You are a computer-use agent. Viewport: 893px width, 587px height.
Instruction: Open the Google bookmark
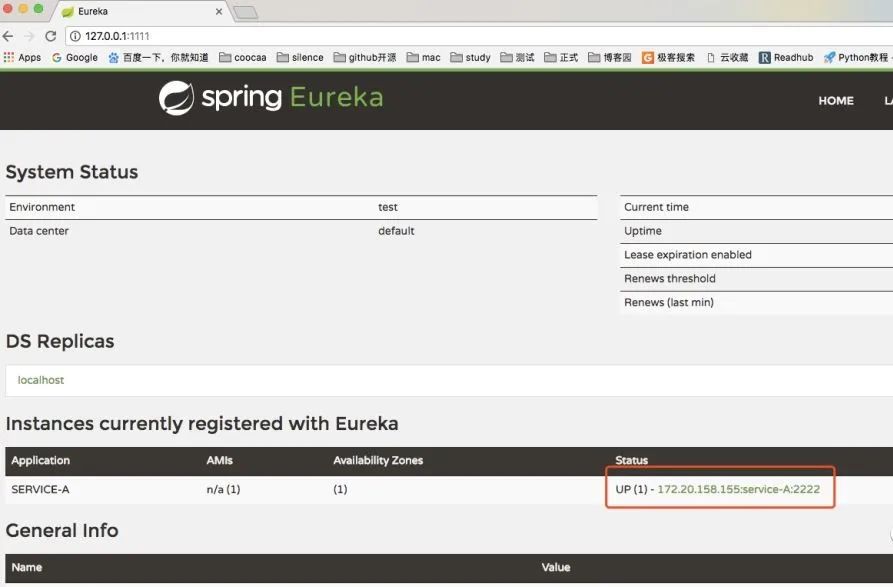coord(75,58)
